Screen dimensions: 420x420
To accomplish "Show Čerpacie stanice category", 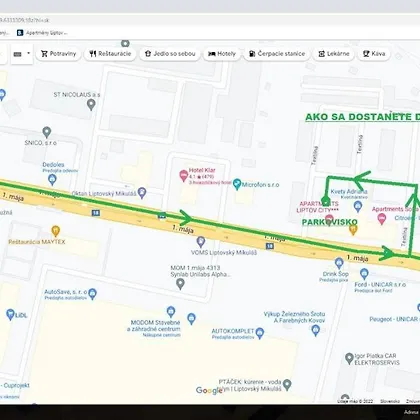I will 277,54.
